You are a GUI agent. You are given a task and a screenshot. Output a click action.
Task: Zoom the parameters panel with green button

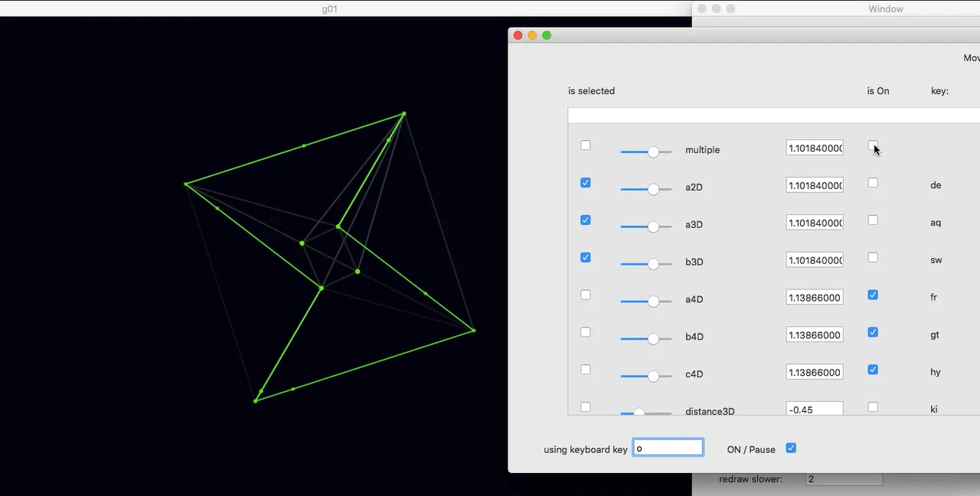(547, 35)
